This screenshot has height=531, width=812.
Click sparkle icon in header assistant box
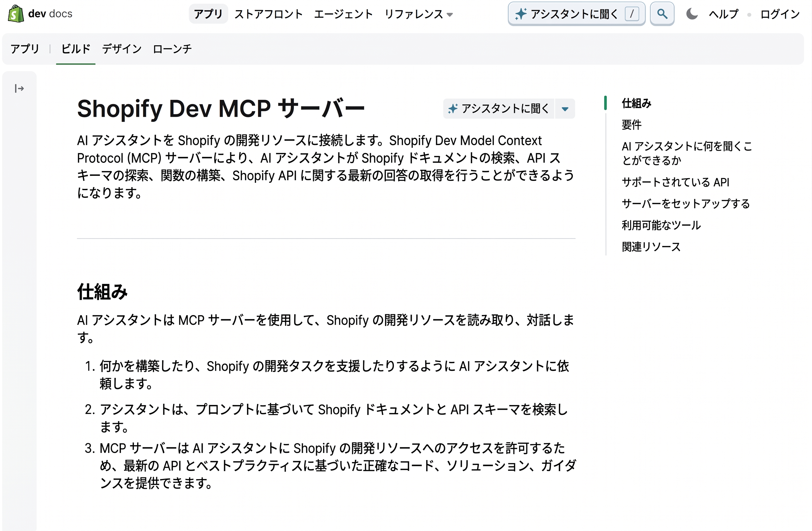(x=521, y=14)
